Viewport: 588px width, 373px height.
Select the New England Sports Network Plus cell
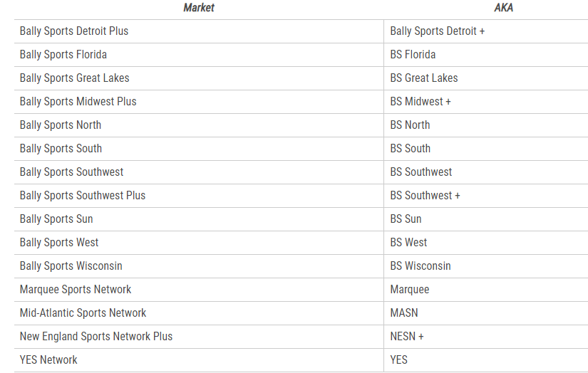(96, 337)
